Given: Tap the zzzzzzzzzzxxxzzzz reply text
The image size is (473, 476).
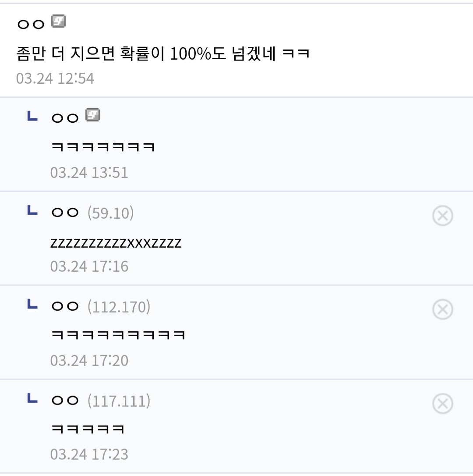Looking at the screenshot, I should (x=116, y=243).
